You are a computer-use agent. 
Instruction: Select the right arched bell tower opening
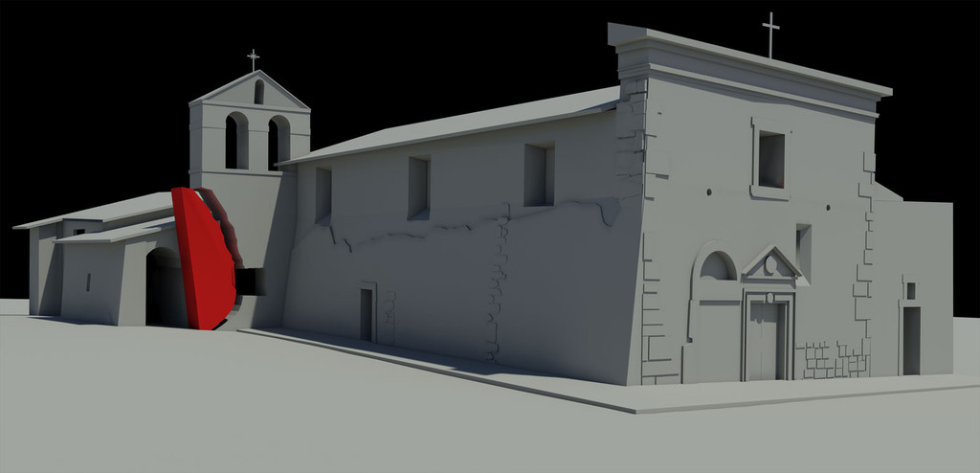tap(278, 142)
